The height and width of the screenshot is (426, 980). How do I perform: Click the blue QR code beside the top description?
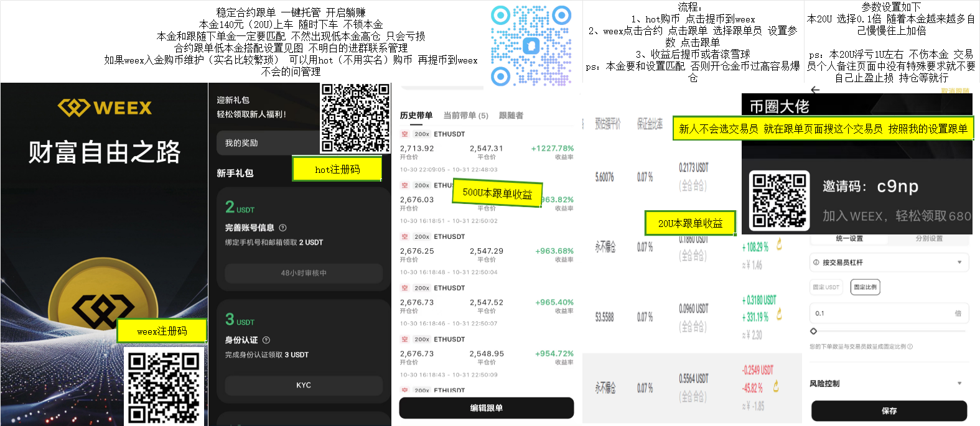(531, 45)
